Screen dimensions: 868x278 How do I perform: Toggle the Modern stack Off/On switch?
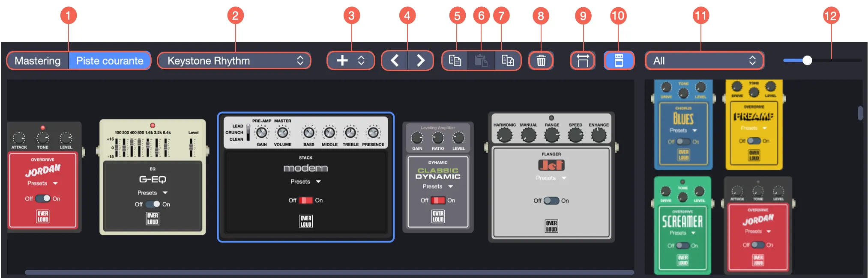(306, 200)
